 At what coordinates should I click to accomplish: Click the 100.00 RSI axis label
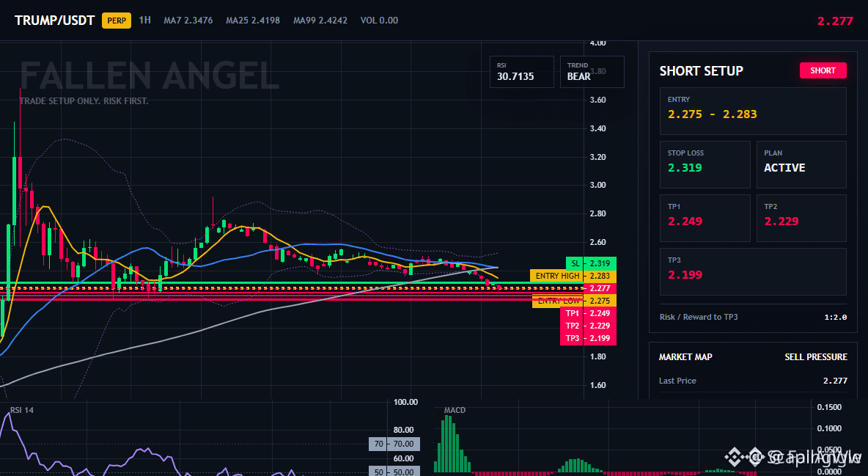click(405, 402)
